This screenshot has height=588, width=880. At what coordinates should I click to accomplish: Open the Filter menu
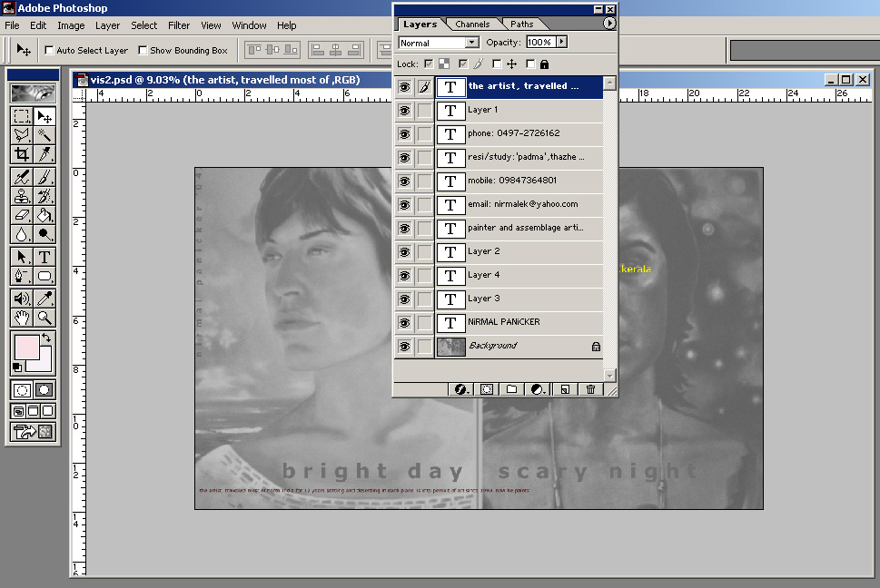[179, 25]
